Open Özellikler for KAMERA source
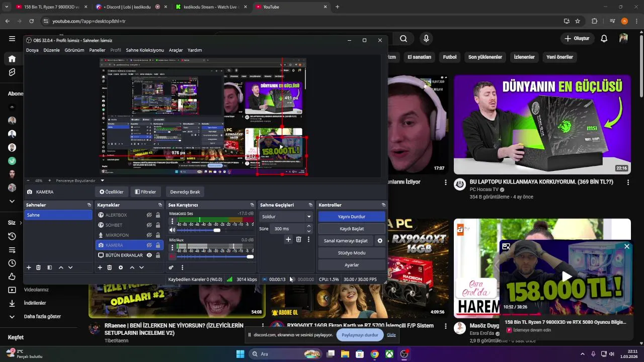Viewport: 644px width, 362px height. [x=111, y=192]
